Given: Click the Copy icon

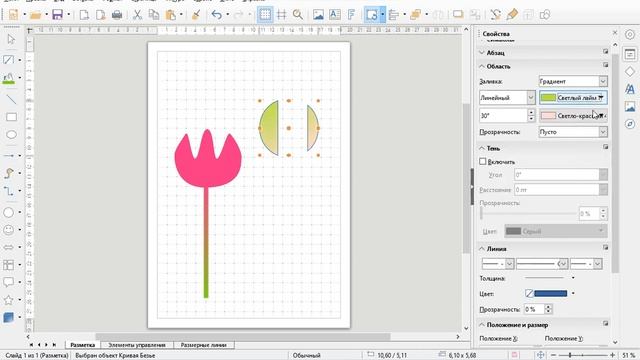Looking at the screenshot, I should [x=154, y=15].
